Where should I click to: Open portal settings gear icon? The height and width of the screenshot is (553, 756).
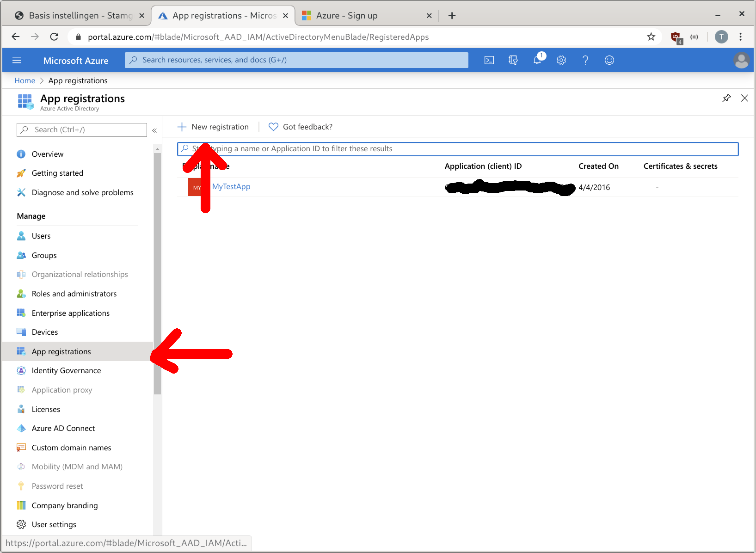pos(561,60)
